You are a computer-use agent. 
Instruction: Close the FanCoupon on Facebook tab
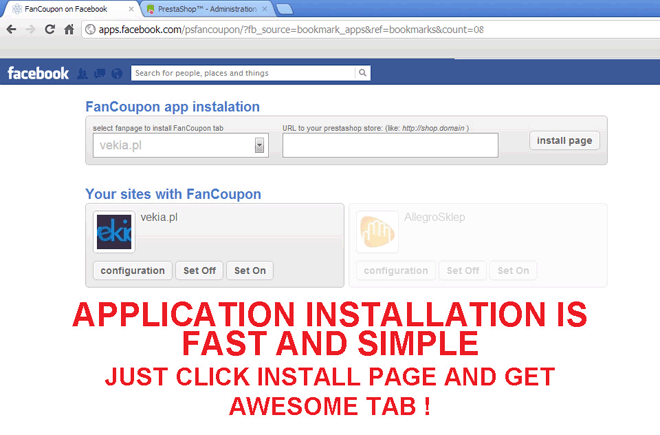point(131,9)
